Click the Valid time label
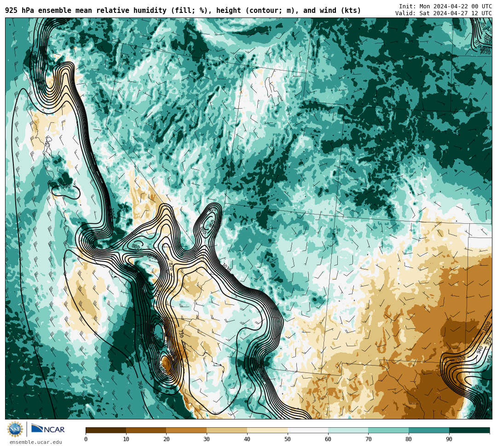The image size is (497, 448). coord(444,13)
